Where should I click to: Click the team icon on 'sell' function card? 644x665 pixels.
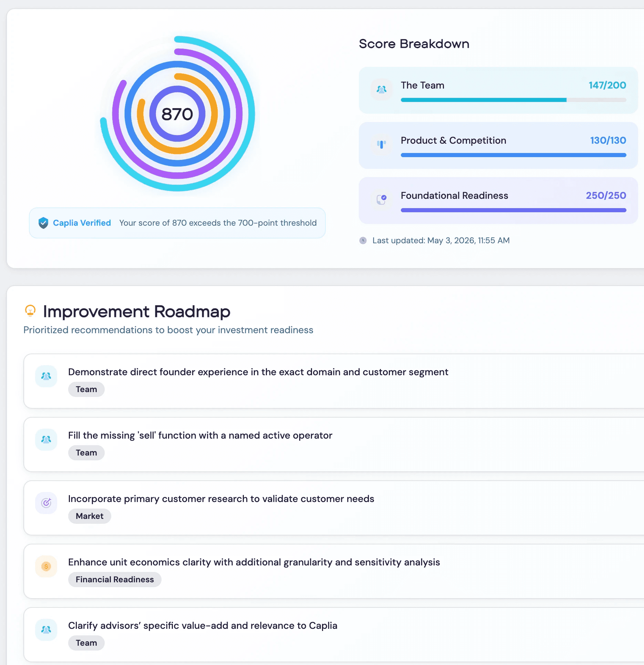[x=46, y=440]
